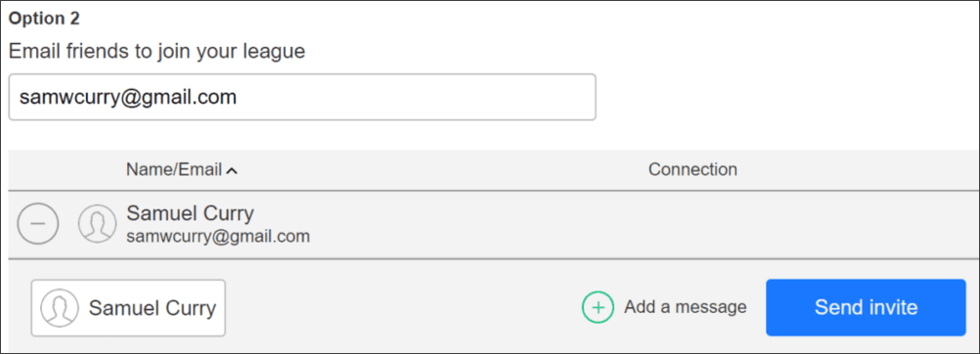Click the green plus circle icon
This screenshot has height=354, width=980.
599,307
